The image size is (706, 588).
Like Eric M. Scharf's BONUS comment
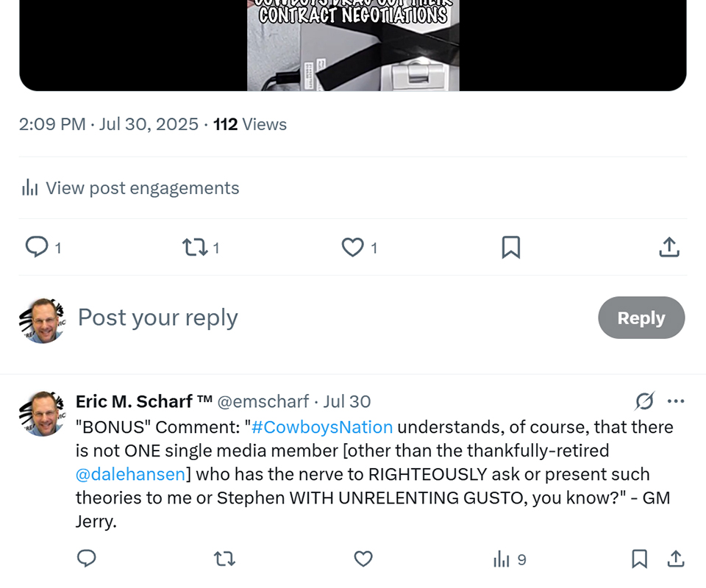coord(363,559)
